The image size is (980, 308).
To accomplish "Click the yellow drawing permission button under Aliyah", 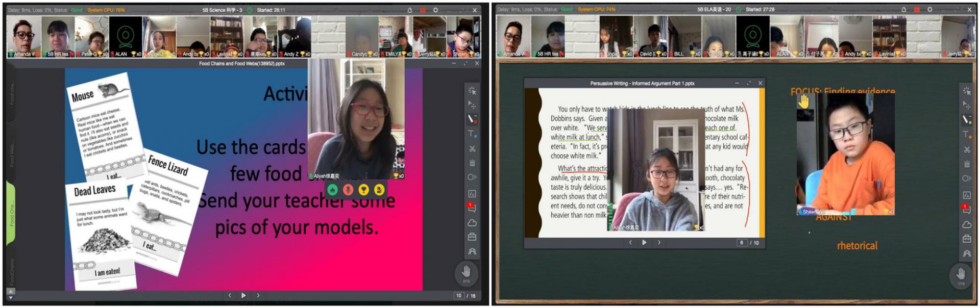I will (x=379, y=190).
